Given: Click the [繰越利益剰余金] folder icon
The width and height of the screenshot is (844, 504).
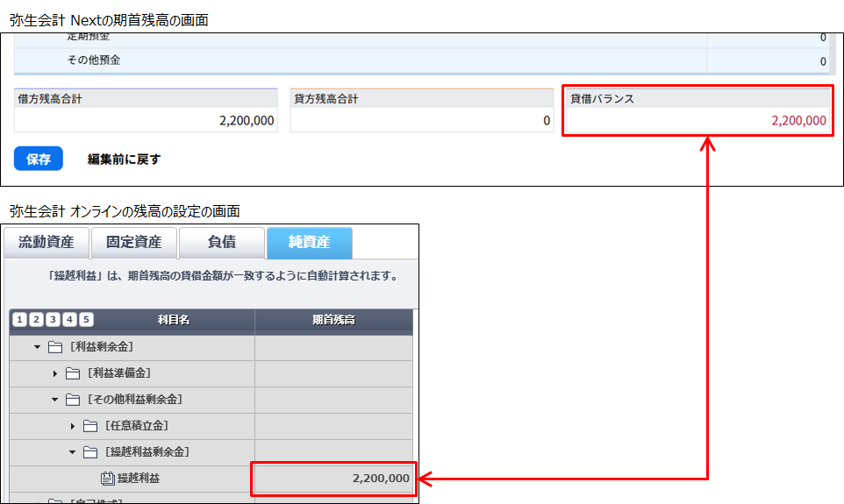Looking at the screenshot, I should click(x=90, y=452).
